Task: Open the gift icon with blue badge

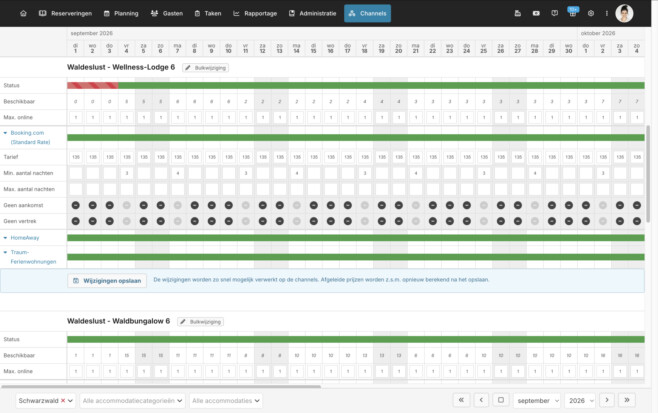Action: point(573,13)
